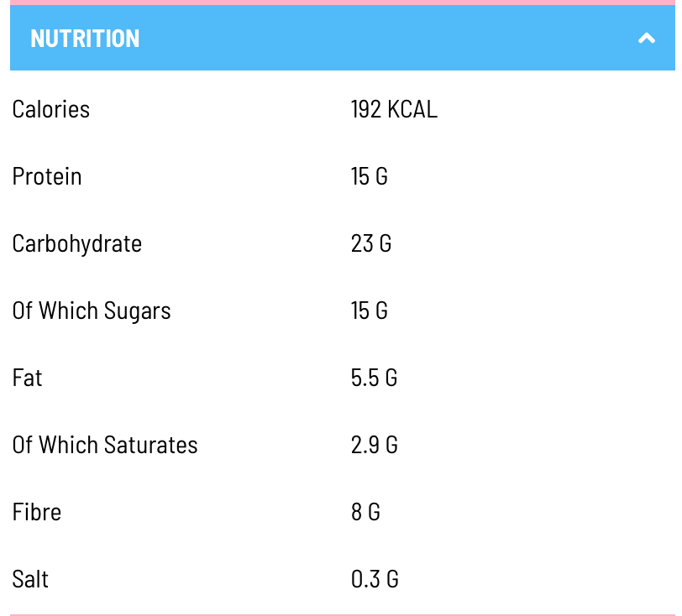The height and width of the screenshot is (616, 682).
Task: Click the 192 KCAL value
Action: (394, 109)
